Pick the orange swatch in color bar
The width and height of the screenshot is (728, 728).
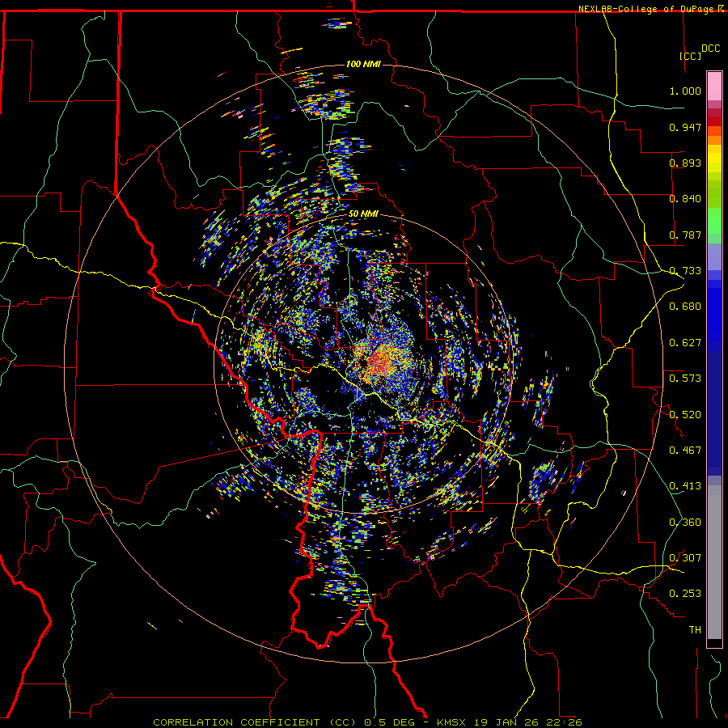714,140
